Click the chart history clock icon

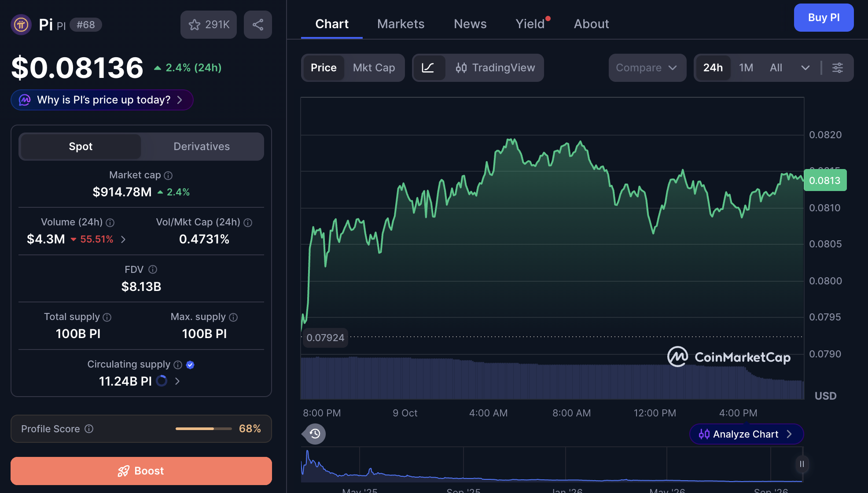(x=315, y=434)
